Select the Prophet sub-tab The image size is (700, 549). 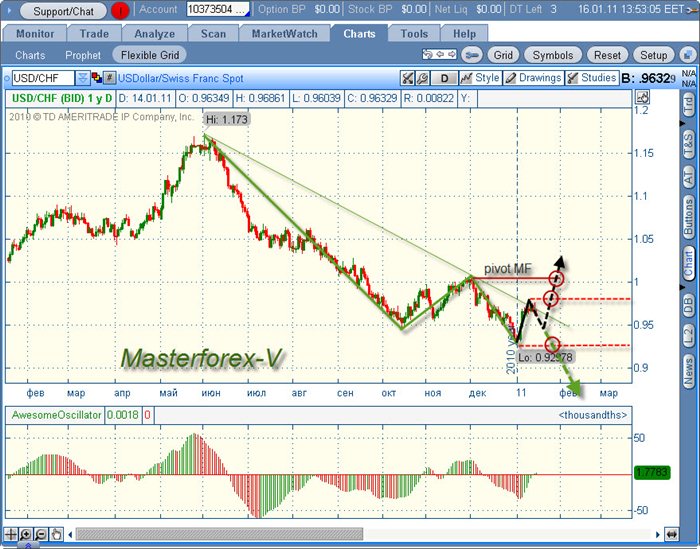83,55
